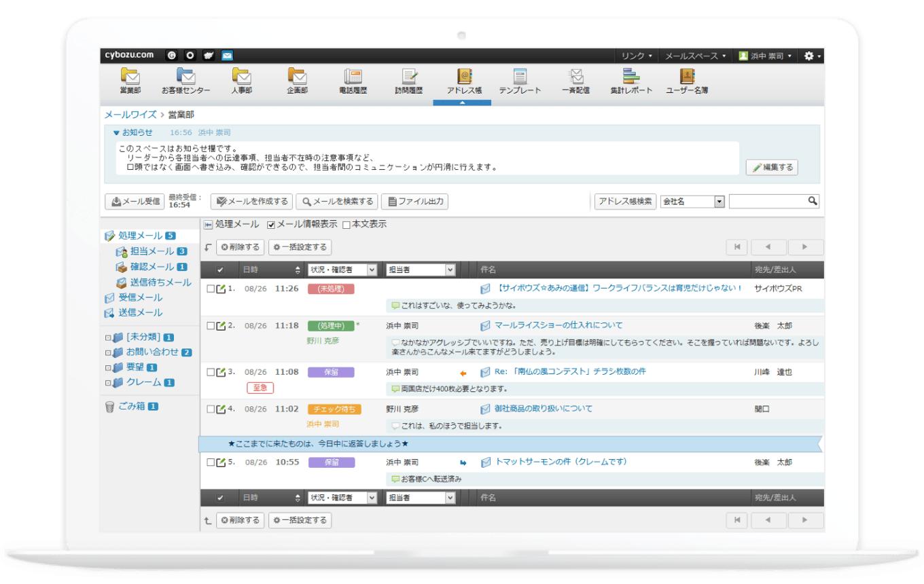Open the お客様センター mailbox icon
Screen dimensions: 924x584
click(x=185, y=76)
